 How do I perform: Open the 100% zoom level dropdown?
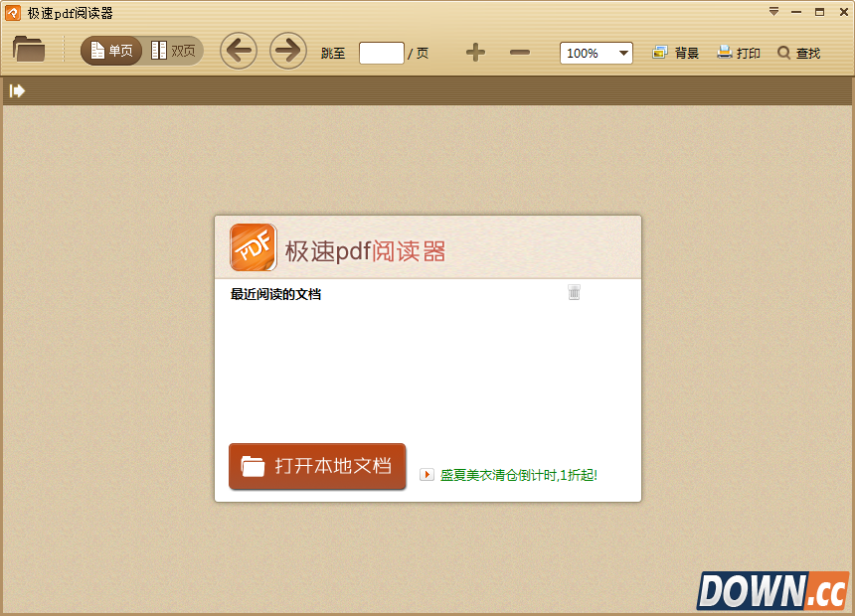click(x=596, y=53)
